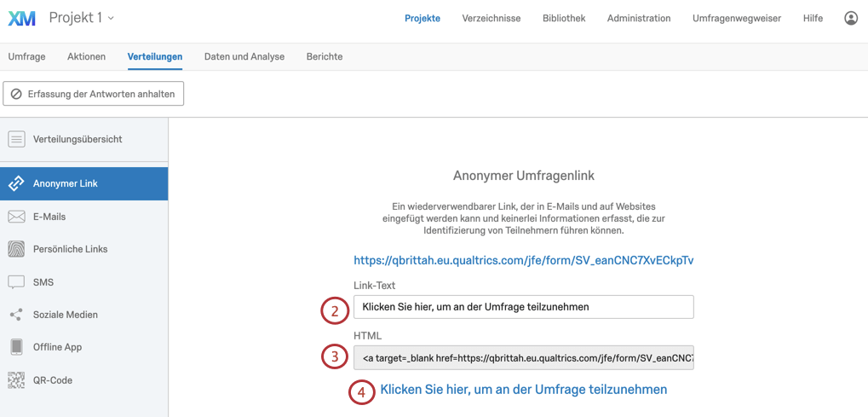Click the Soziale Medien share icon

point(16,315)
